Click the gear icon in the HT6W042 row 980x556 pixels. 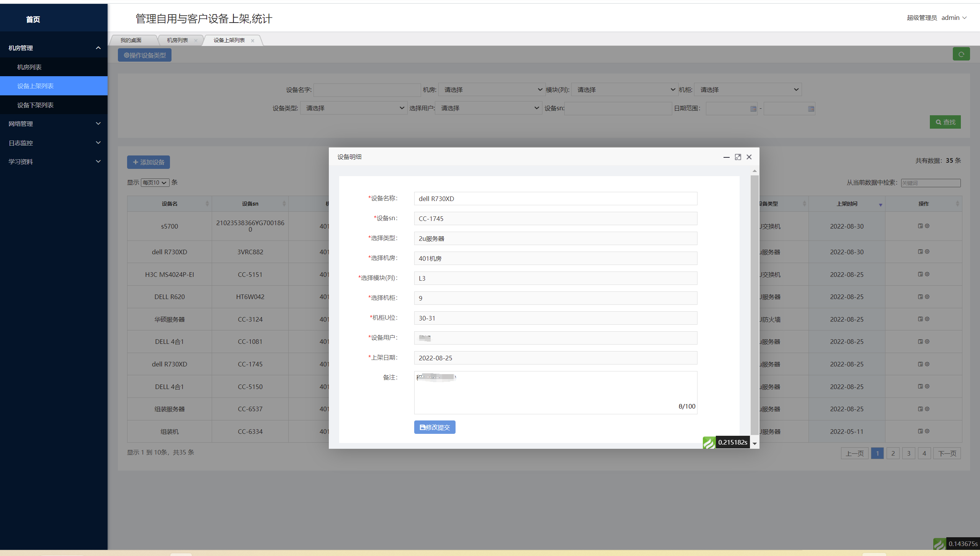[x=927, y=297]
